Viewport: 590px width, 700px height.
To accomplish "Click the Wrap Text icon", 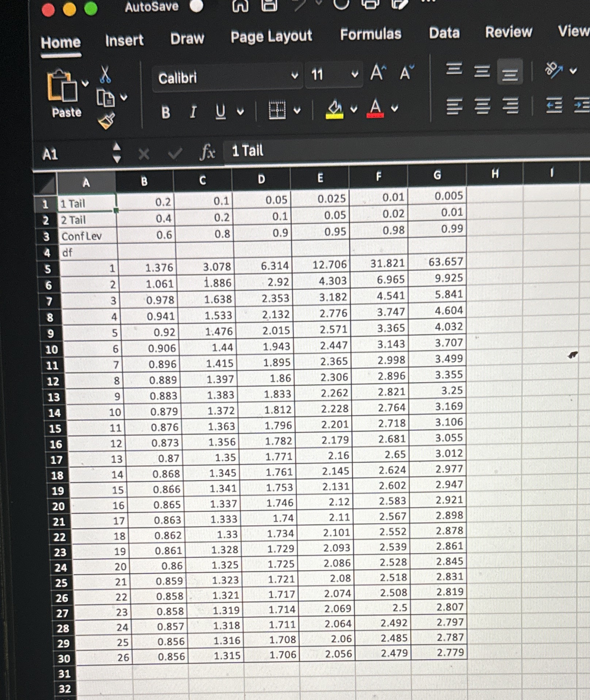I will [554, 69].
